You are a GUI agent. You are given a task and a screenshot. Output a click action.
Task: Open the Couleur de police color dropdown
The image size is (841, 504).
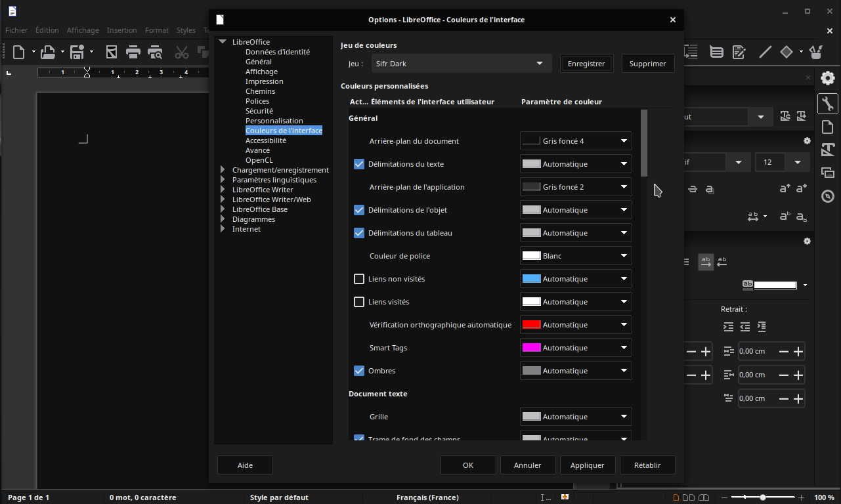[x=576, y=256]
